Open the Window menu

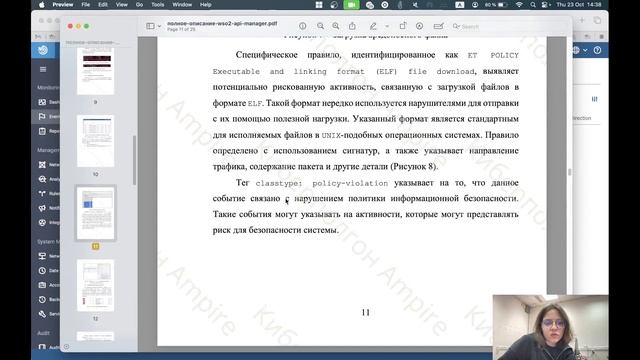click(182, 5)
